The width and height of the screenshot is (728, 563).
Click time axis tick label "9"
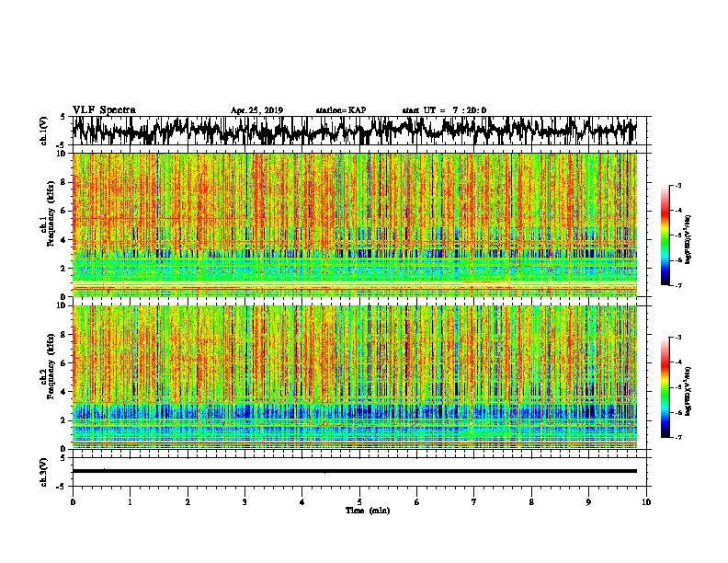point(588,502)
